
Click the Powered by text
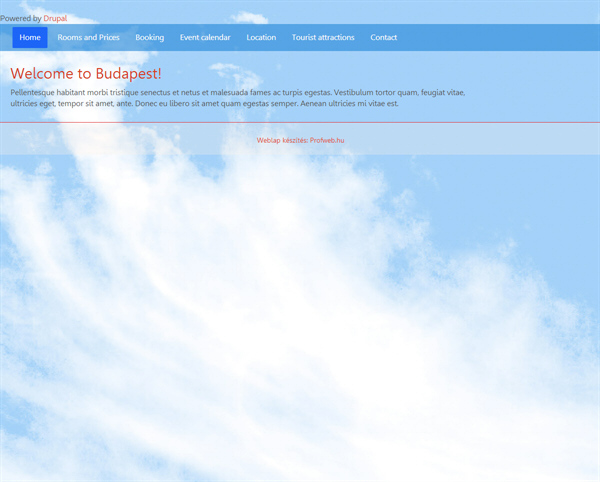21,18
